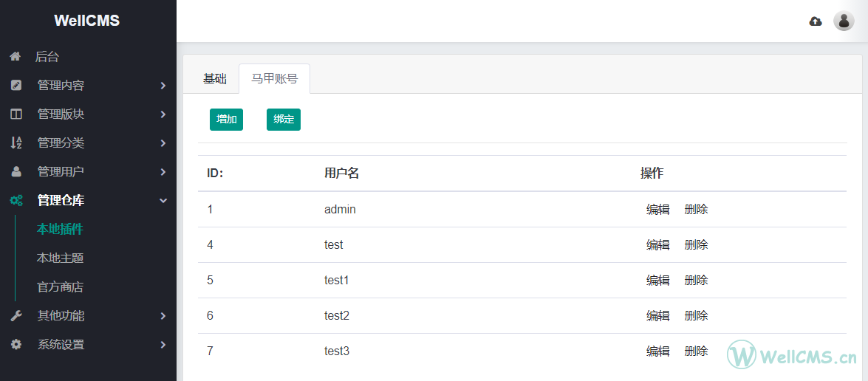
Task: Click the home icon beside 后台
Action: coord(16,56)
